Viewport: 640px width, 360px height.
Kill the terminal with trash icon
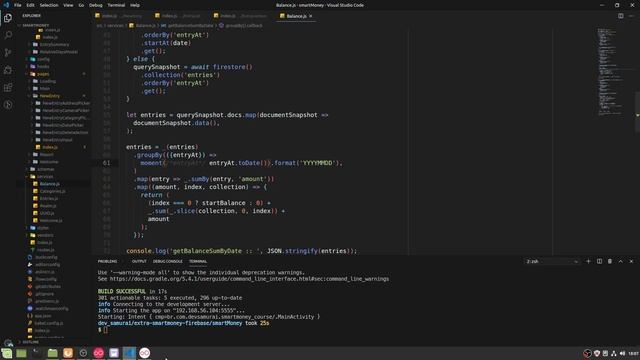coord(610,261)
